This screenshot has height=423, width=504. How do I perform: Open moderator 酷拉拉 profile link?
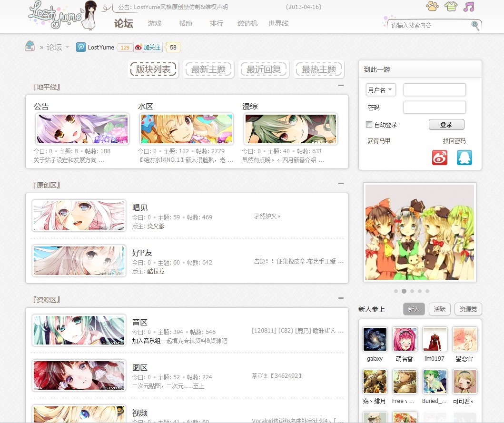tap(156, 271)
